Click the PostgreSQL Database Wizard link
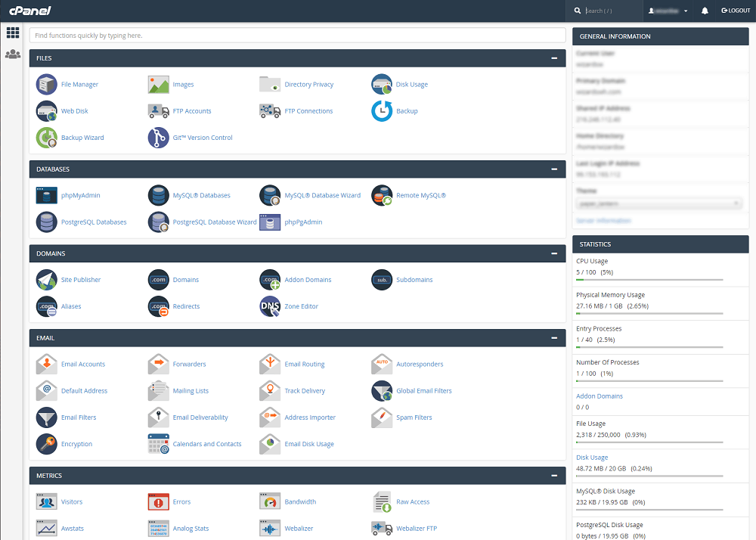The width and height of the screenshot is (756, 540). click(215, 222)
